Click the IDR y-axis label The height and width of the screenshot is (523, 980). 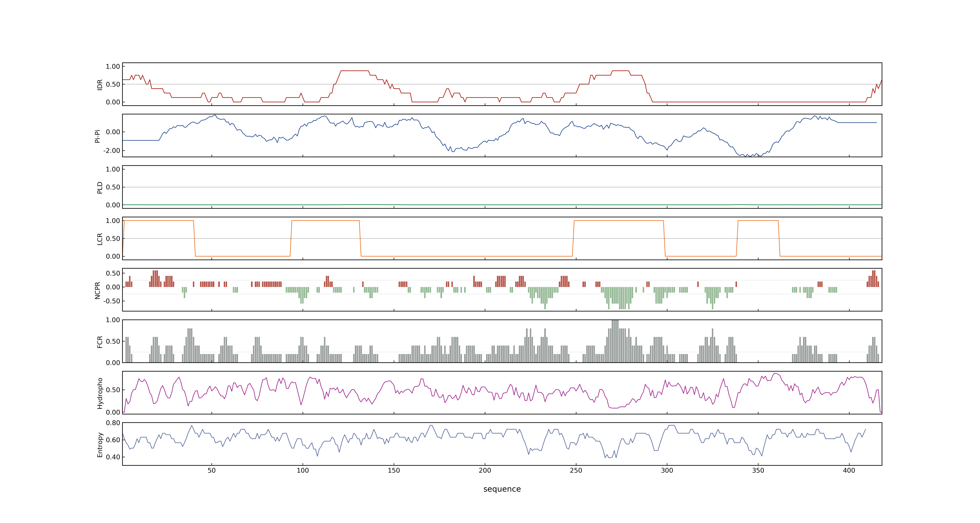100,85
